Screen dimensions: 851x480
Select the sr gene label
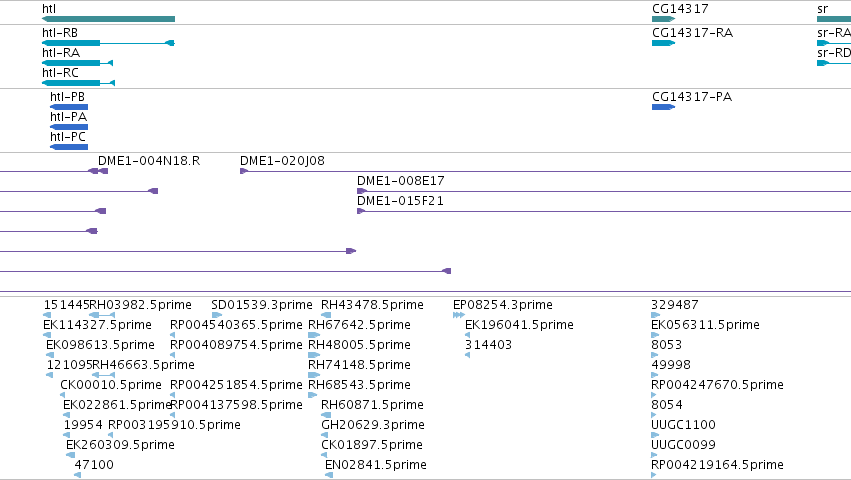(x=822, y=9)
